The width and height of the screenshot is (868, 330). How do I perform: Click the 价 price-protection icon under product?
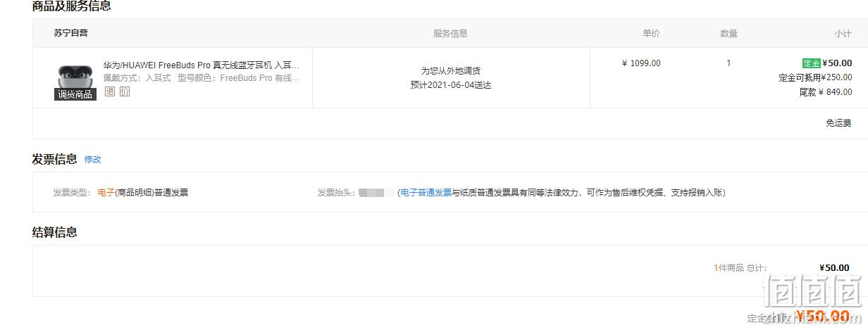pyautogui.click(x=125, y=91)
